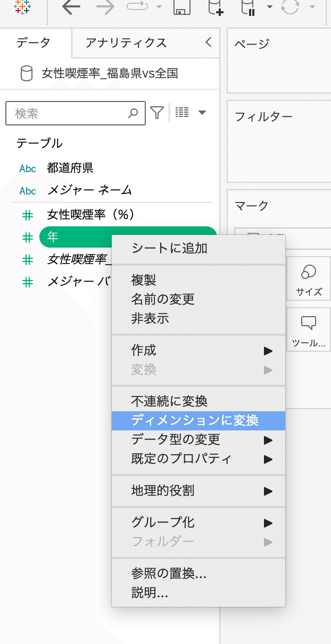
Task: Choose 名前の変更 in context menu
Action: coord(198,299)
